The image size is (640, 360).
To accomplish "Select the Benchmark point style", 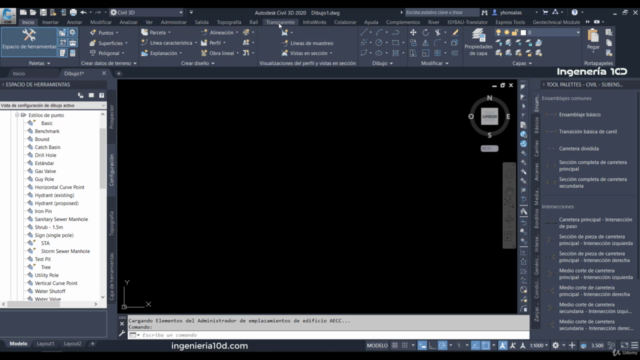I will pyautogui.click(x=47, y=131).
